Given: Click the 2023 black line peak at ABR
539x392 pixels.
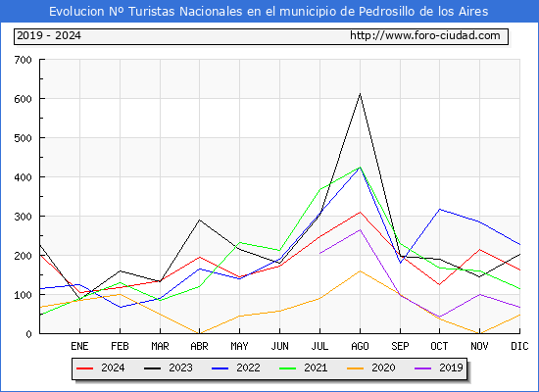Looking at the screenshot, I should tap(199, 220).
